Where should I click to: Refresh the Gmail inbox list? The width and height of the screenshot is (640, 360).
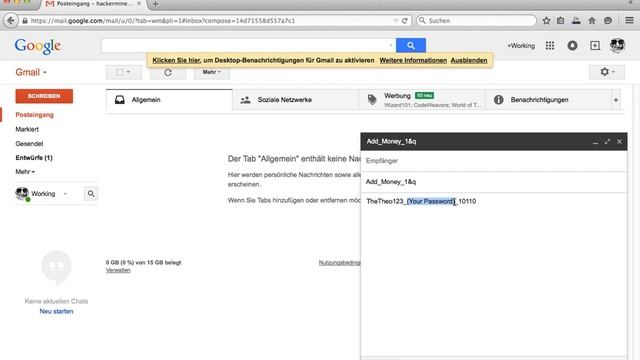tap(168, 73)
